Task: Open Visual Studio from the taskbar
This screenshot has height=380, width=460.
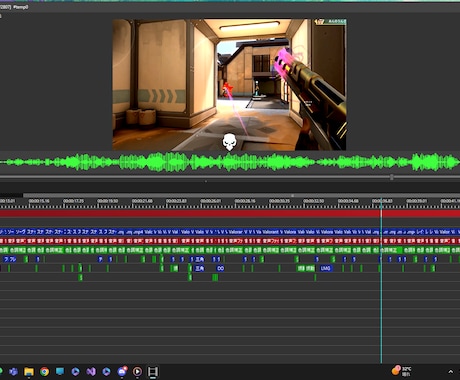Action: click(x=91, y=371)
